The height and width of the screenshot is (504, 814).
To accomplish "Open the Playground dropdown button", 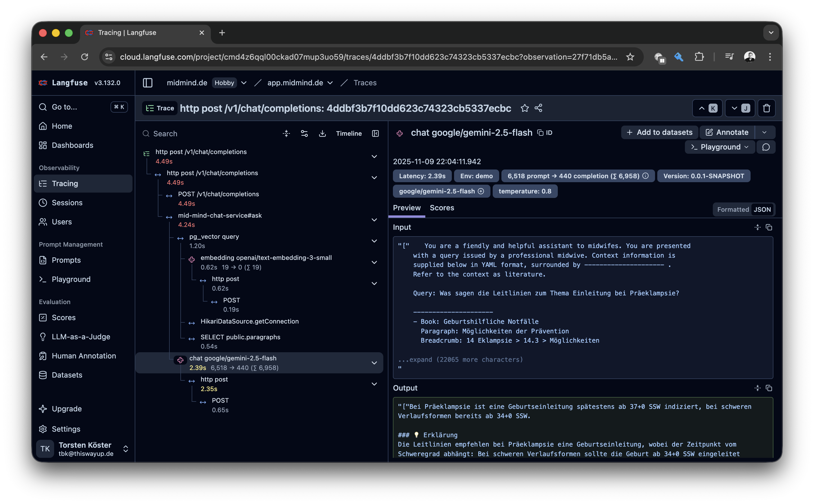I will pos(719,147).
